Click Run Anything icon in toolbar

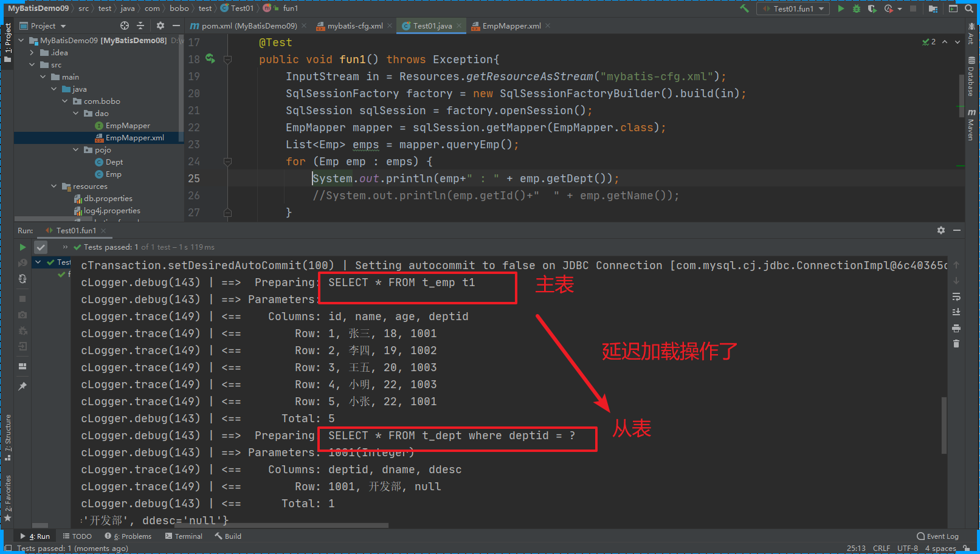[x=953, y=9]
